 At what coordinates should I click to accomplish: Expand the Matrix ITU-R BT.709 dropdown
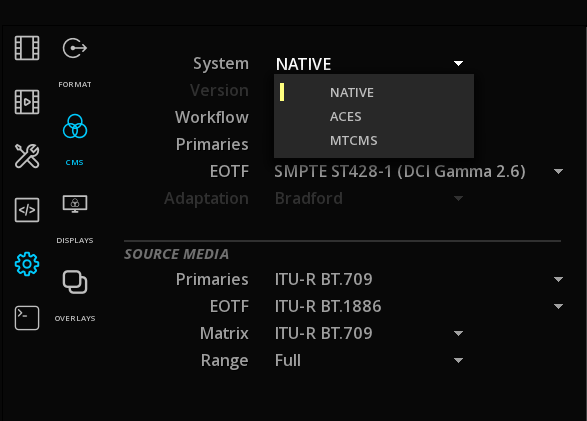[x=458, y=333]
